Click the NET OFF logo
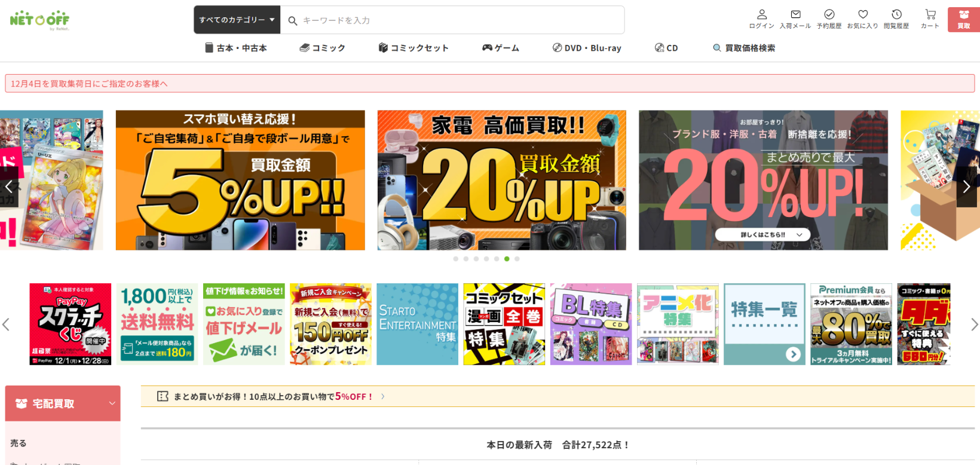The image size is (980, 465). (x=39, y=20)
